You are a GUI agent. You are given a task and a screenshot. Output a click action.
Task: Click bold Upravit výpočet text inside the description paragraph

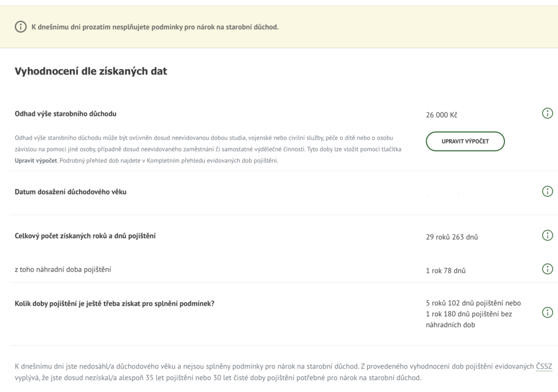click(x=35, y=161)
